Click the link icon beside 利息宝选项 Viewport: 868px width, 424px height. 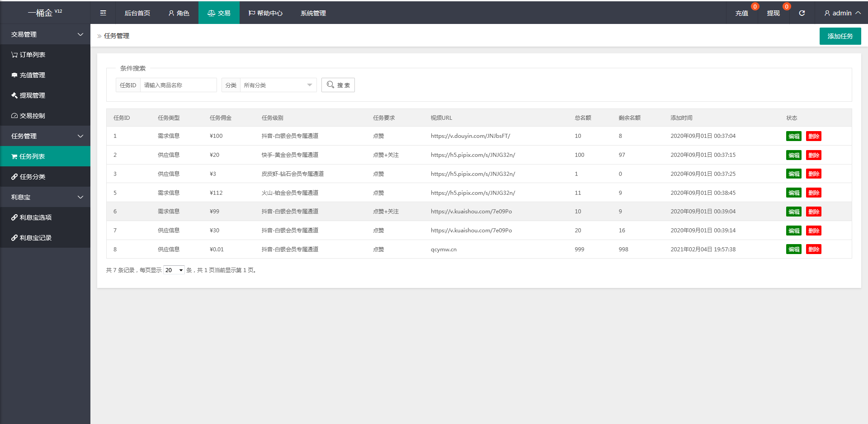[14, 217]
